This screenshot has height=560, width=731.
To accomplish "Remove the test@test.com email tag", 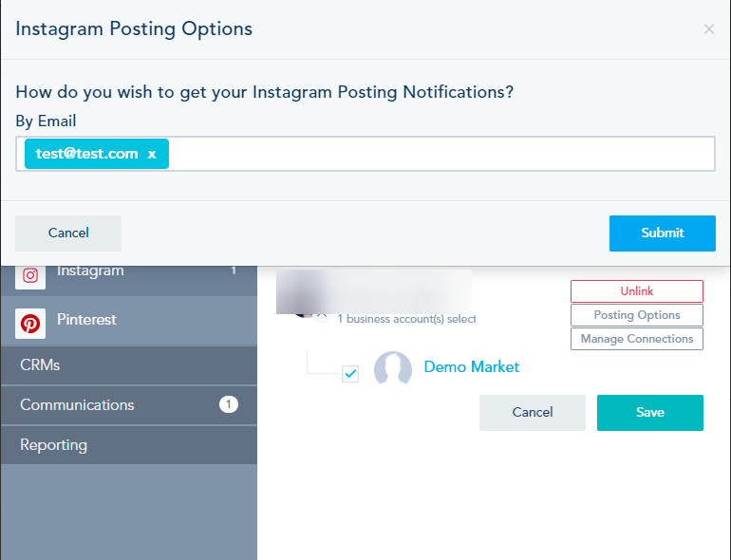I will pyautogui.click(x=152, y=154).
